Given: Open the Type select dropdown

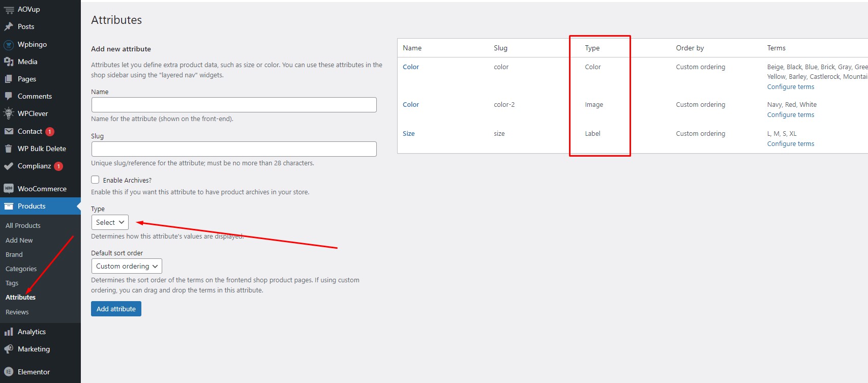Looking at the screenshot, I should pos(110,222).
